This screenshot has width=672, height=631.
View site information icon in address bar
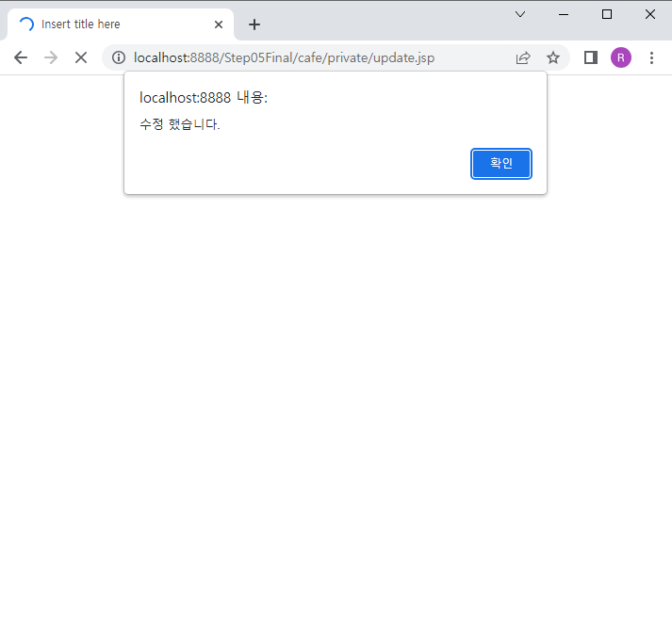click(119, 57)
